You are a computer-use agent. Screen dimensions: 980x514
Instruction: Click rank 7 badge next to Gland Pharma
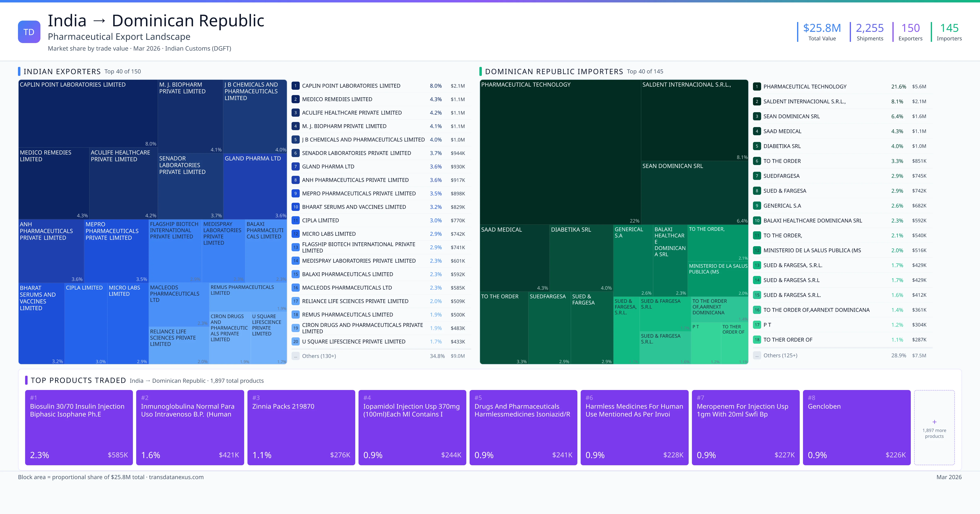295,166
